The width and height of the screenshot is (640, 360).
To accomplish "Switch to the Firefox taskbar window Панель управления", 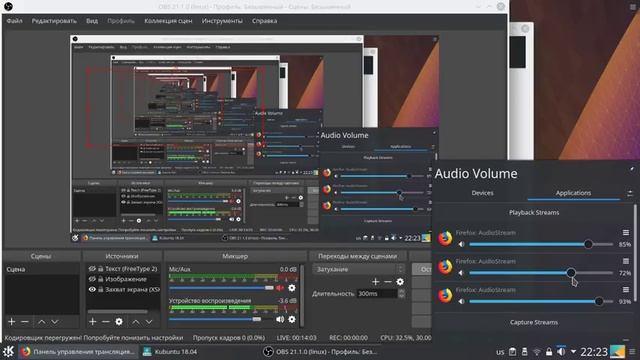I will tap(78, 351).
